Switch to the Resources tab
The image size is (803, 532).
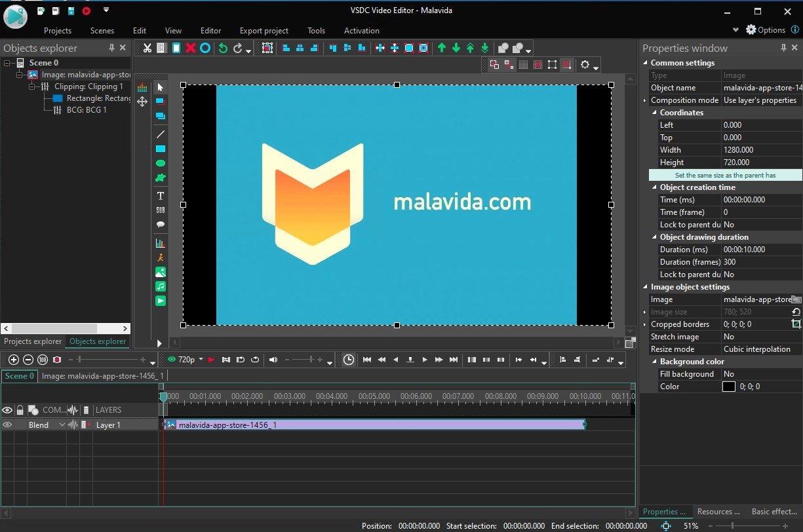718,512
